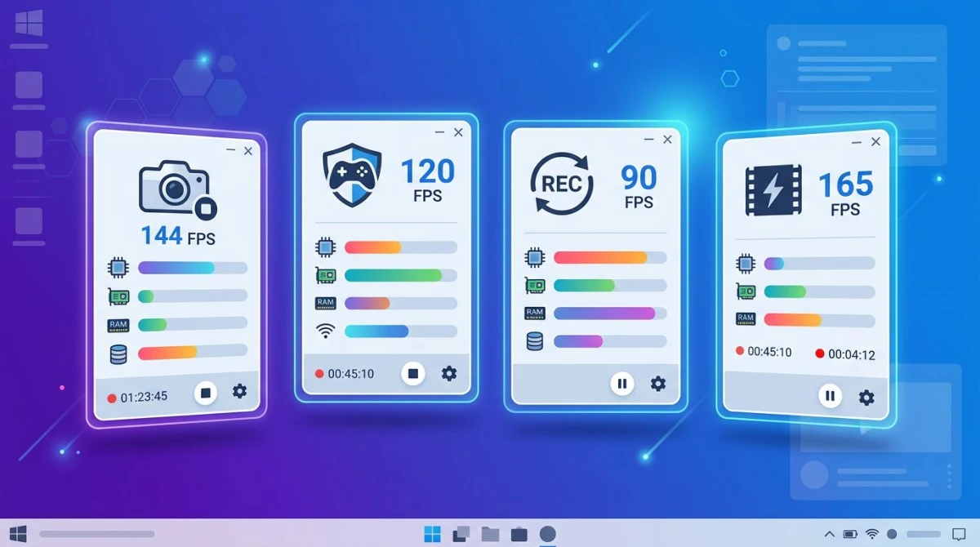Screen dimensions: 980x547
Task: Click 00:45:10 timer in 165 FPS widget
Action: pos(769,352)
